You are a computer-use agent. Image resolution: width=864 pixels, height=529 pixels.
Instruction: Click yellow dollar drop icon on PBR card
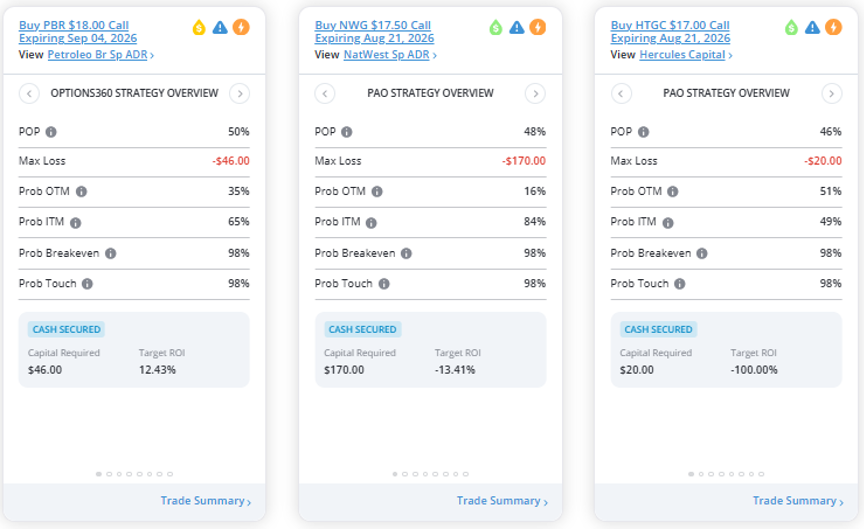(199, 27)
